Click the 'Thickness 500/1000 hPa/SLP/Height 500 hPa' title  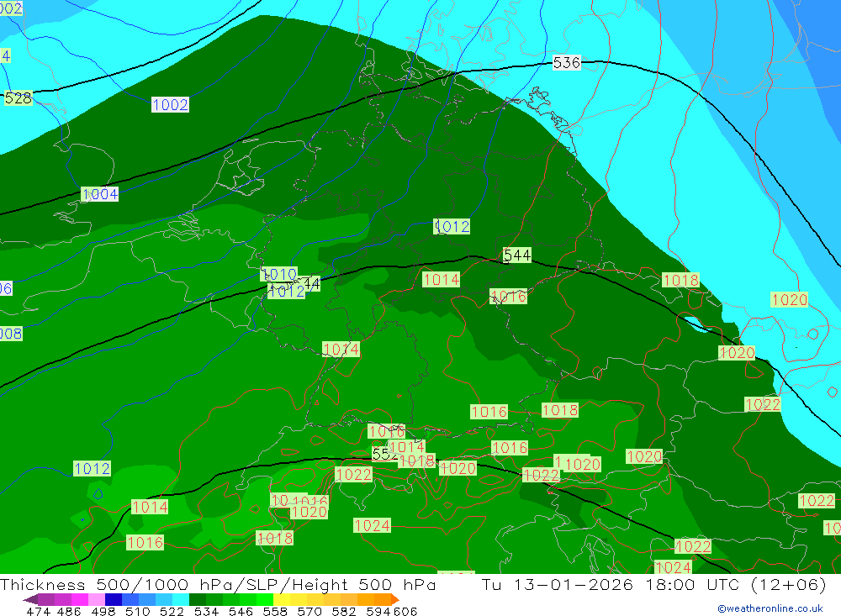(218, 584)
